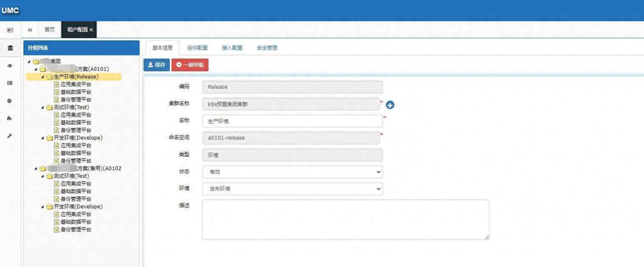644x267 pixels.
Task: Open the wrench tools icon in the sidebar
Action: (10, 136)
